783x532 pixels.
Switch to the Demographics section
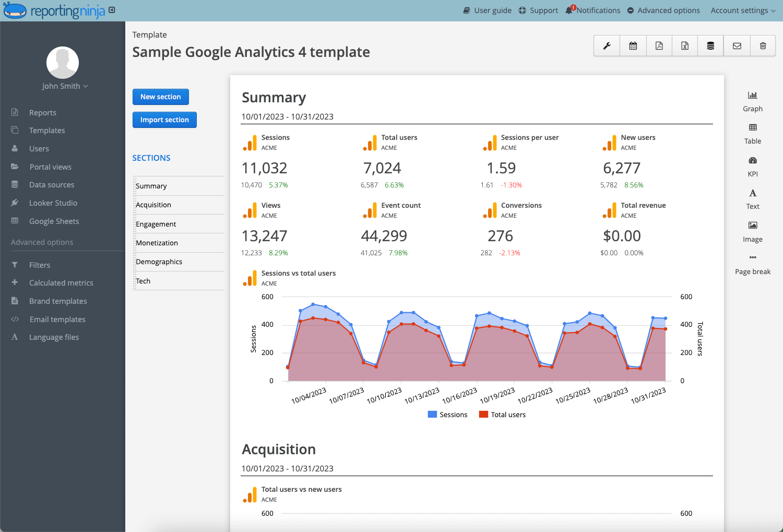(159, 262)
